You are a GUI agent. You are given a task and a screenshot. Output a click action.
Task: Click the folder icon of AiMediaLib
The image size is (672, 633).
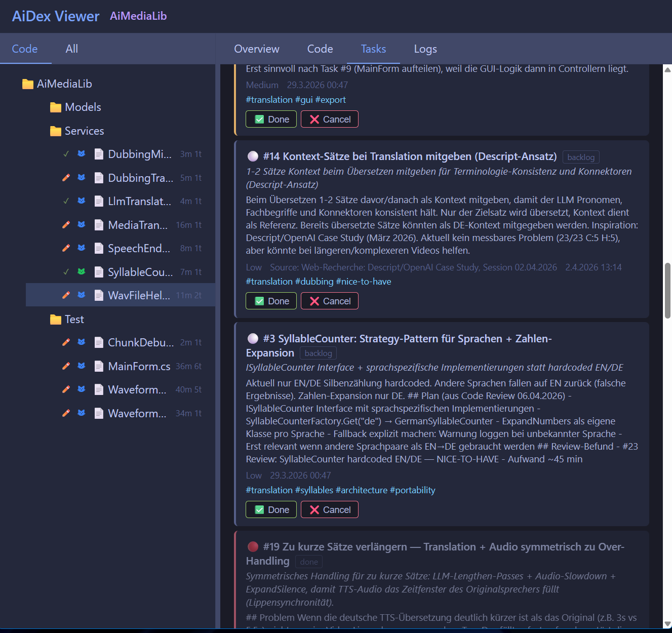tap(28, 84)
